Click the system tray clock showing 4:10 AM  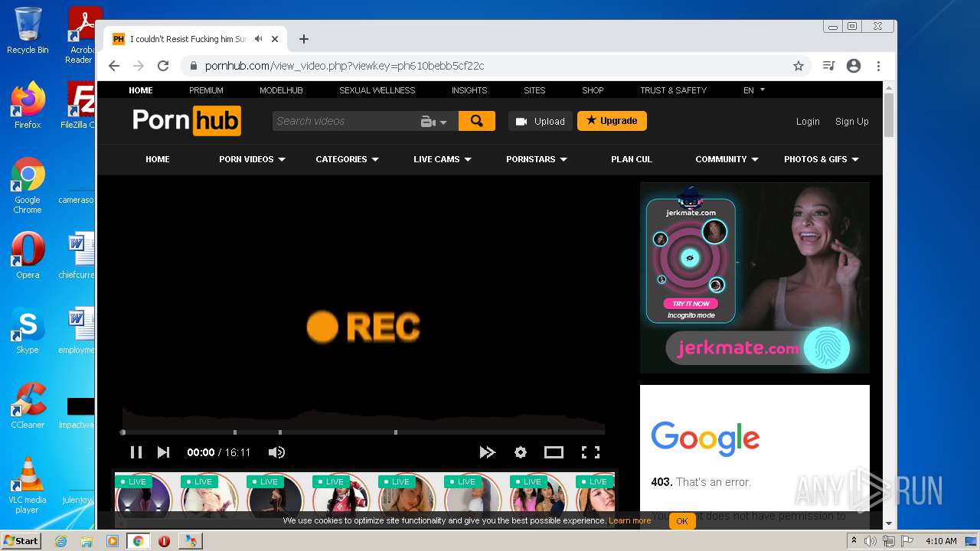point(941,541)
